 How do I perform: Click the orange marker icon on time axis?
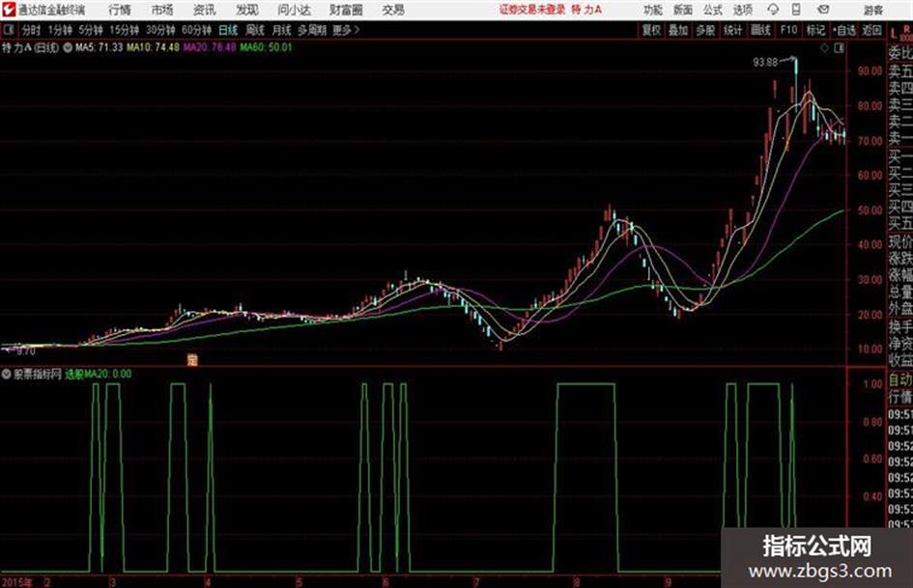(192, 360)
